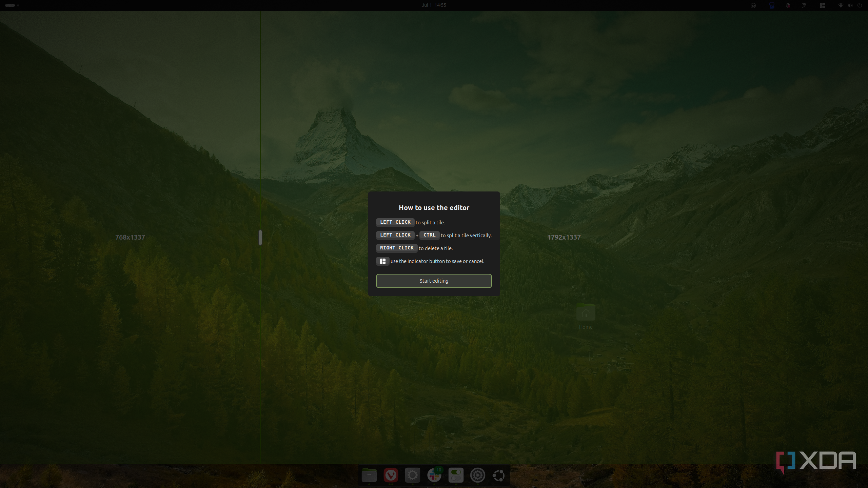Click "use the indicator button to save or cancel." text
868x488 pixels.
coord(437,261)
